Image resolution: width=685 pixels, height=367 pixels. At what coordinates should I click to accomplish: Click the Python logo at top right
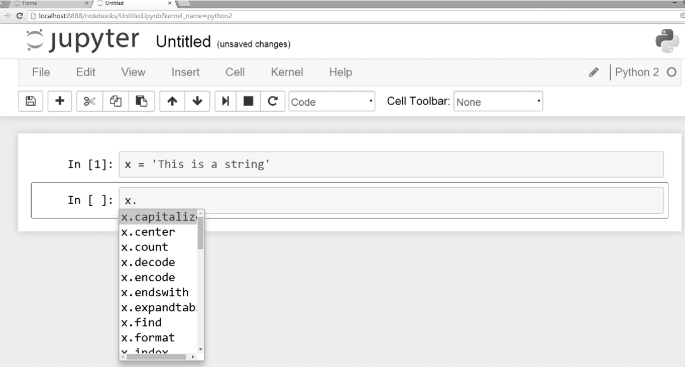tap(667, 41)
